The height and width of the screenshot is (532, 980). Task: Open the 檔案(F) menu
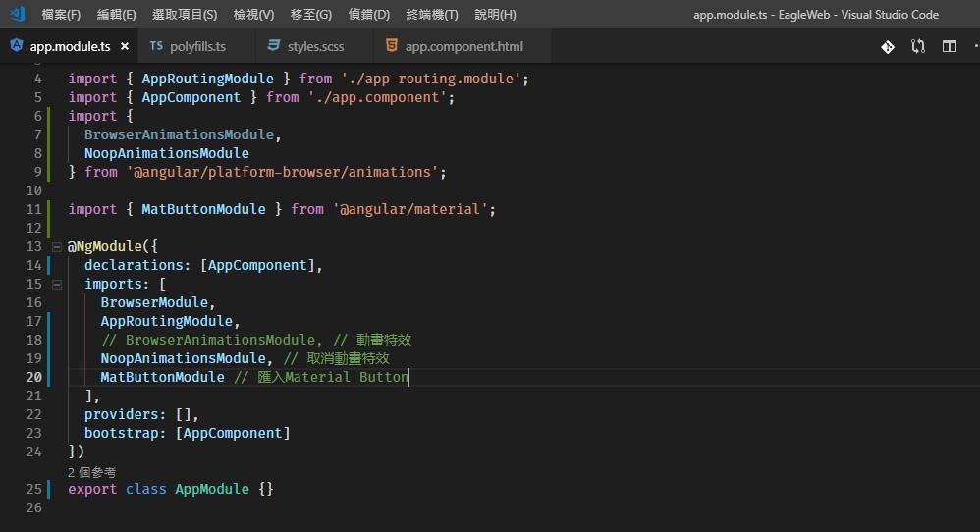coord(61,15)
